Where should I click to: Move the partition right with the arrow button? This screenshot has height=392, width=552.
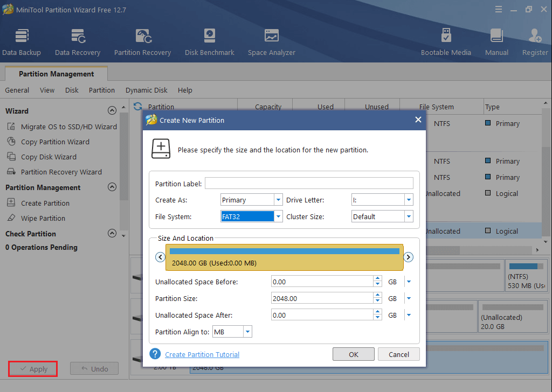point(409,257)
